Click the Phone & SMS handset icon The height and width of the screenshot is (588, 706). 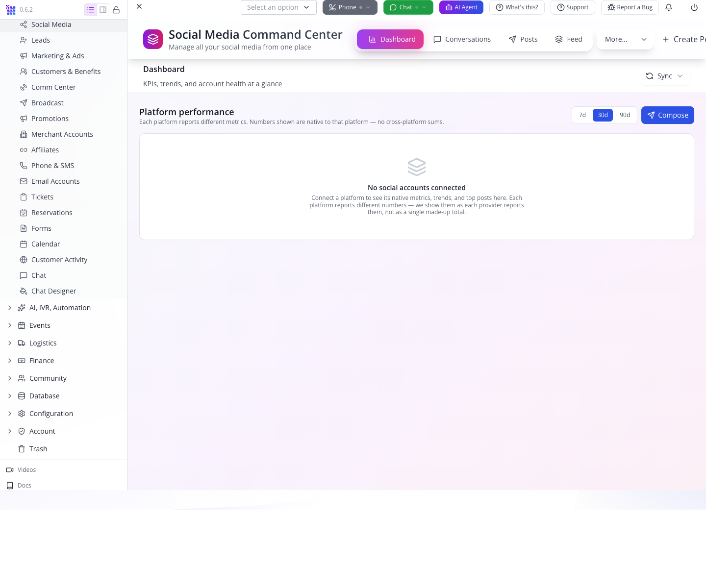24,166
